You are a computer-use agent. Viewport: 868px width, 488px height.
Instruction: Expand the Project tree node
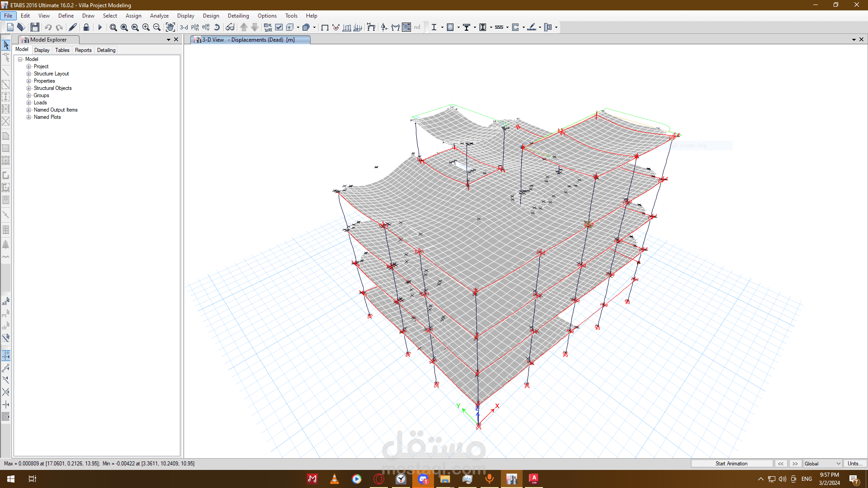point(29,66)
